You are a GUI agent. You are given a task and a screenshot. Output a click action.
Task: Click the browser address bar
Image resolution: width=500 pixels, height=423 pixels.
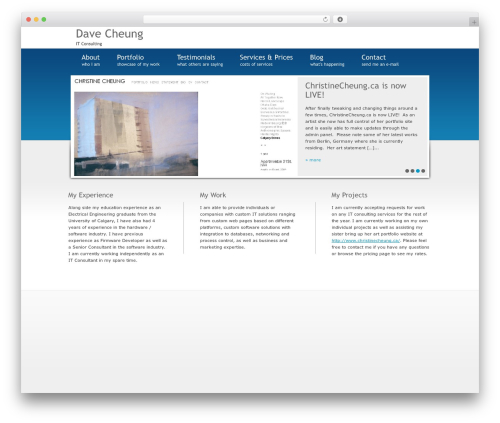(237, 19)
